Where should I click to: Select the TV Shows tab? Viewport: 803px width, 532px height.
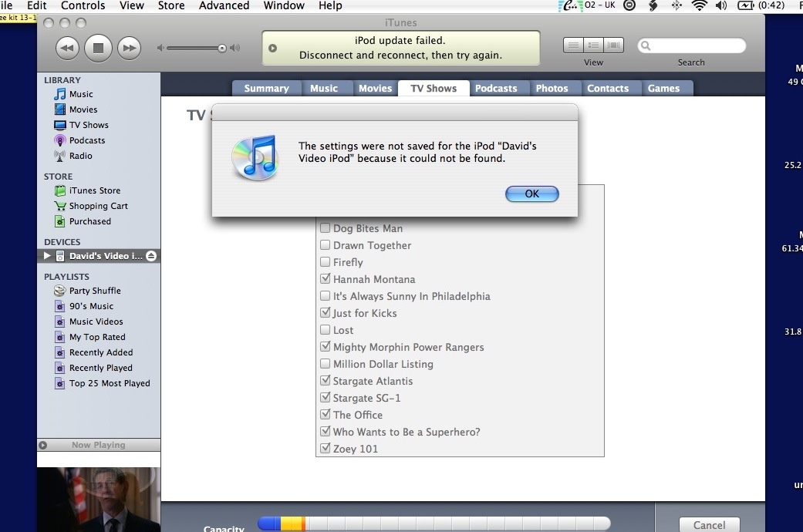click(x=434, y=88)
